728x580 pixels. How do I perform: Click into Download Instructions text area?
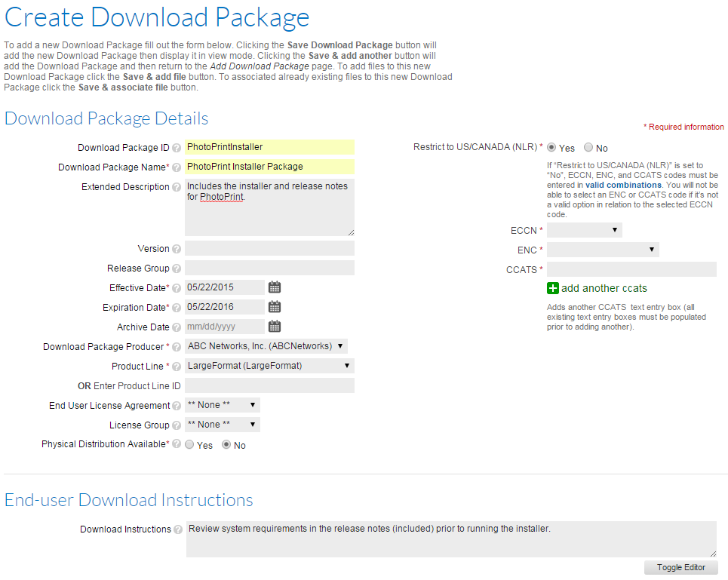(451, 539)
